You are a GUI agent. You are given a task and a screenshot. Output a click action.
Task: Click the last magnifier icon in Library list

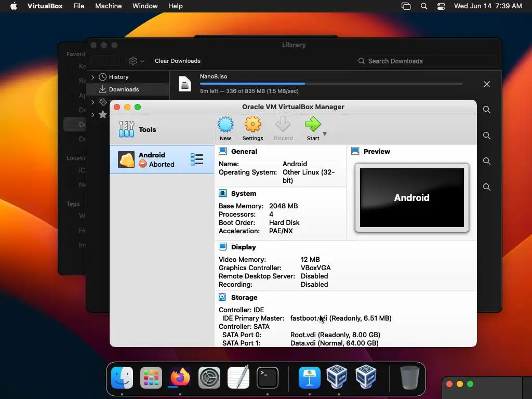pyautogui.click(x=486, y=187)
